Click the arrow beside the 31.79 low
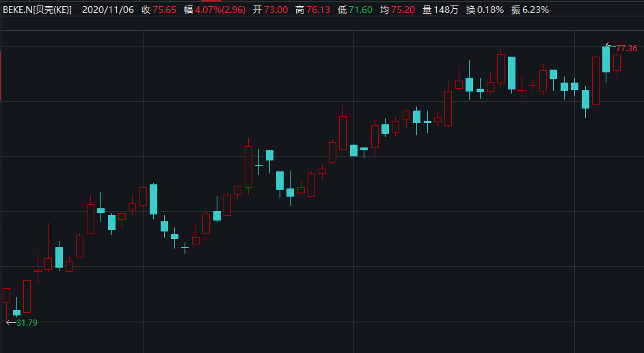The width and height of the screenshot is (644, 353). point(10,322)
